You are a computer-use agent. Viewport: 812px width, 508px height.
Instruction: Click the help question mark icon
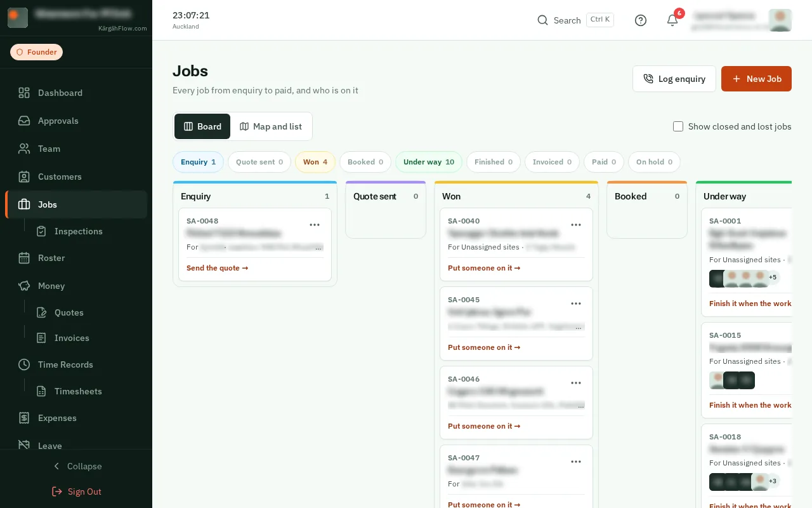[641, 20]
